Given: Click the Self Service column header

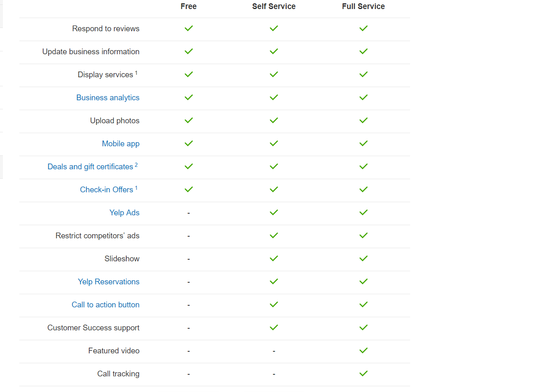Looking at the screenshot, I should point(274,6).
